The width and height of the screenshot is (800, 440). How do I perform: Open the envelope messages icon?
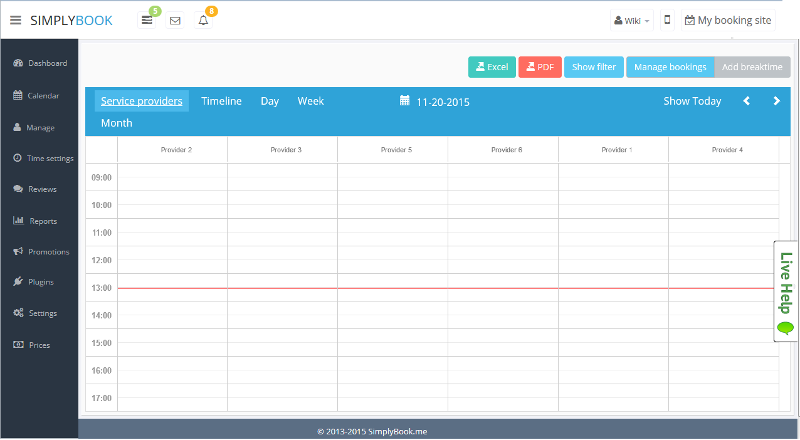tap(175, 20)
